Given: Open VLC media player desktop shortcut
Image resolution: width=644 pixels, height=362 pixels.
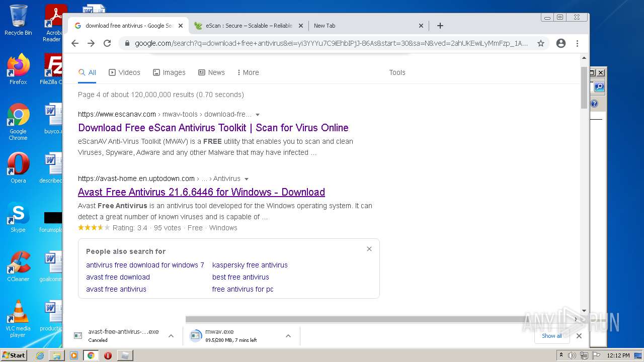Looking at the screenshot, I should point(18,319).
